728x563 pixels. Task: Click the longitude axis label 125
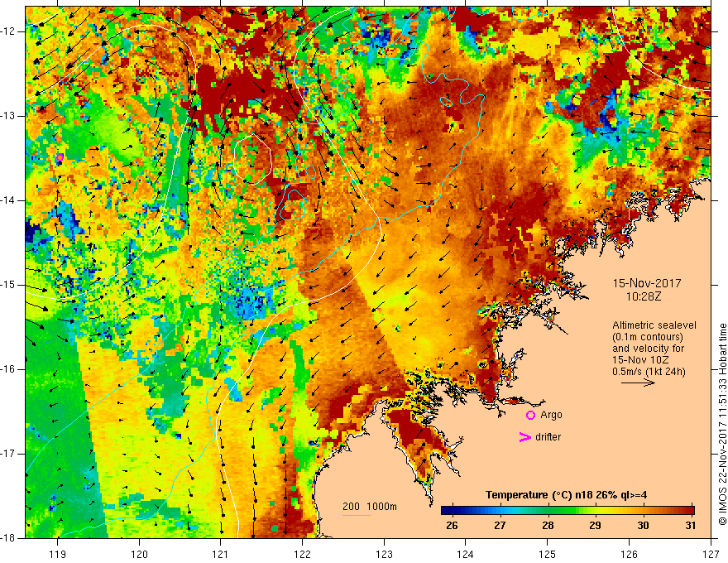click(x=548, y=554)
